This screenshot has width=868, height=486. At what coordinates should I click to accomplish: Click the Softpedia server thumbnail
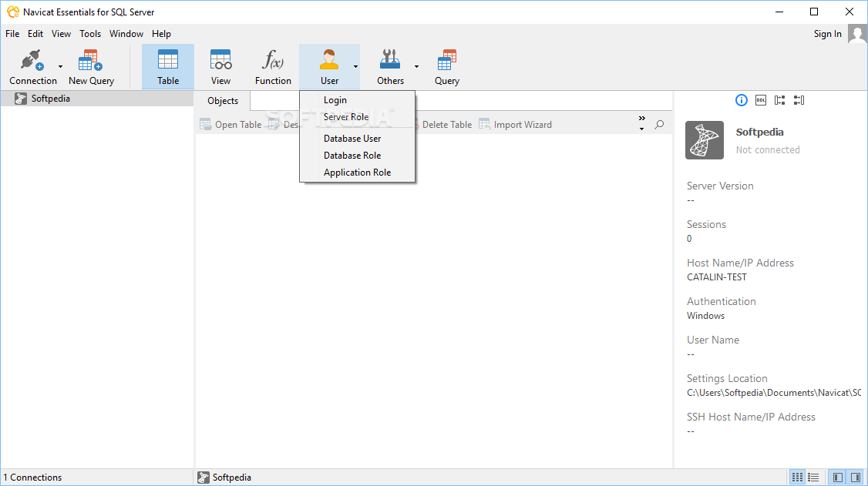pyautogui.click(x=704, y=140)
